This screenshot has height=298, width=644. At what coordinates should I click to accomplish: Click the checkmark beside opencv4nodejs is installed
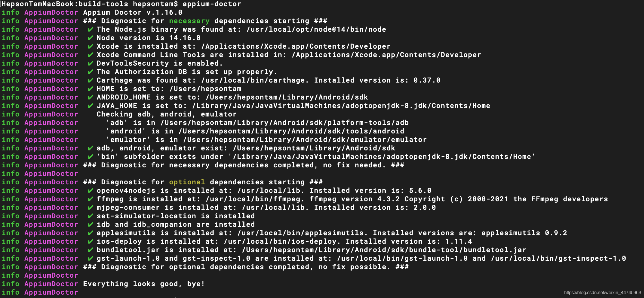point(90,191)
